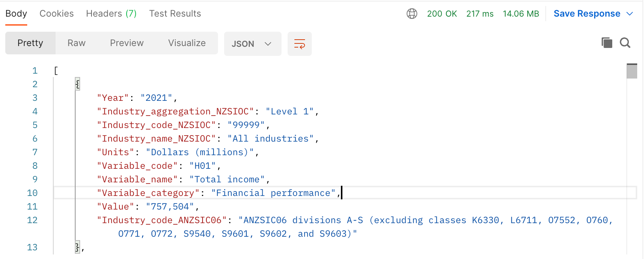This screenshot has width=644, height=259.
Task: Open the Headers (7) tab
Action: tap(111, 14)
